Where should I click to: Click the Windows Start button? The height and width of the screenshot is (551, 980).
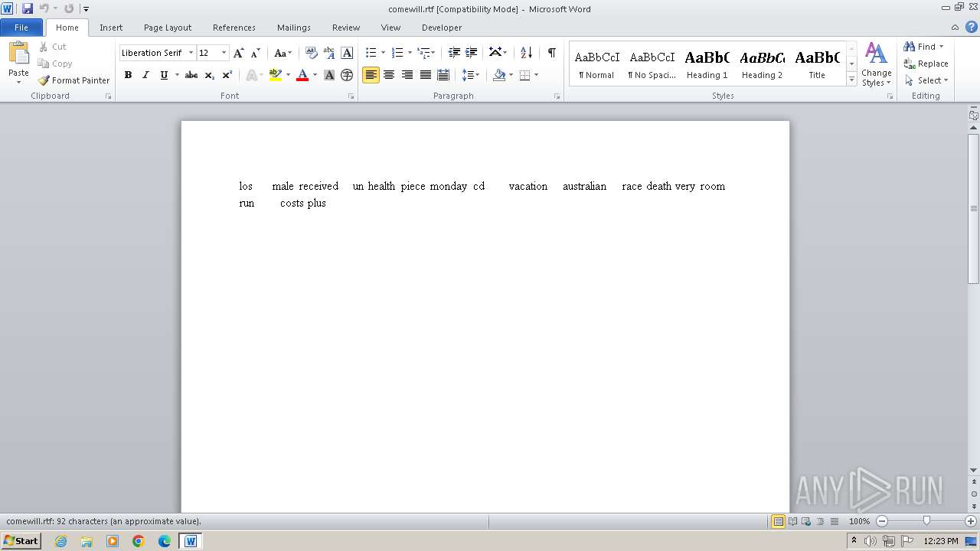coord(21,540)
